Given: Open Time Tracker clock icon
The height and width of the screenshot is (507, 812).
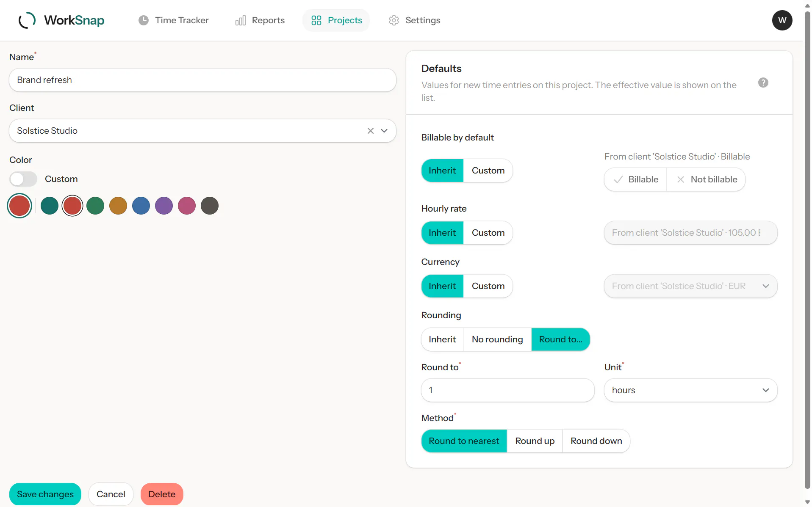Looking at the screenshot, I should (x=144, y=20).
